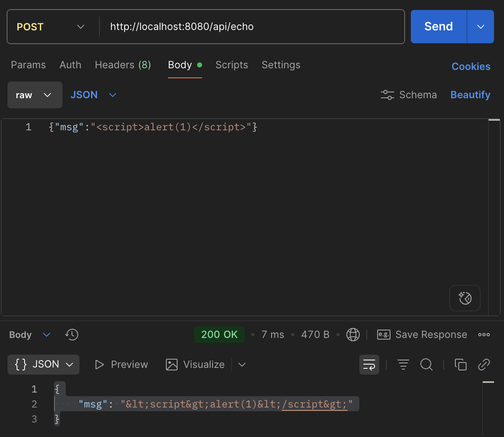
Task: Beautify the request body
Action: click(x=470, y=95)
